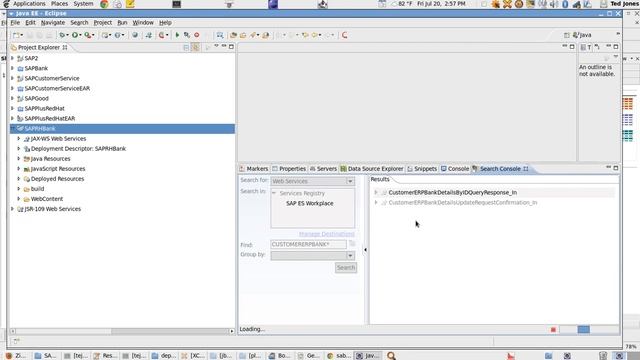This screenshot has height=360, width=640.
Task: Open the File menu
Action: (x=15, y=22)
